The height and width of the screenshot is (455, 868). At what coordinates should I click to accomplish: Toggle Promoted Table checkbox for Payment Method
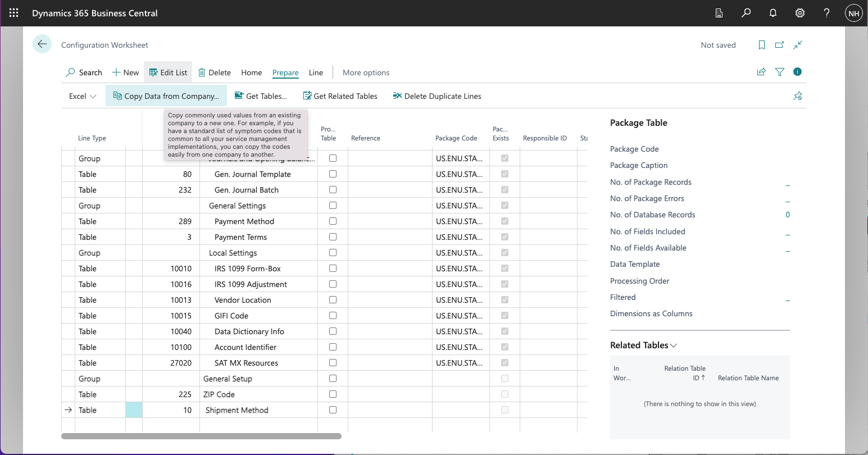pos(333,221)
